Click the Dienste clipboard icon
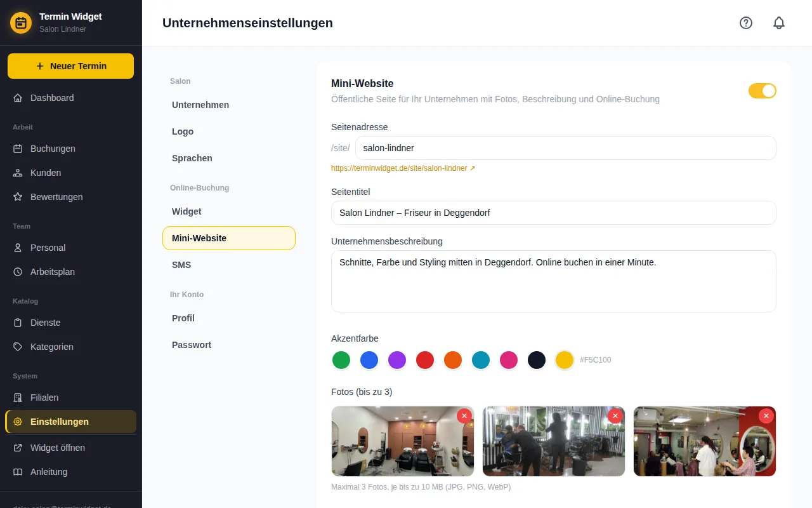 click(18, 323)
